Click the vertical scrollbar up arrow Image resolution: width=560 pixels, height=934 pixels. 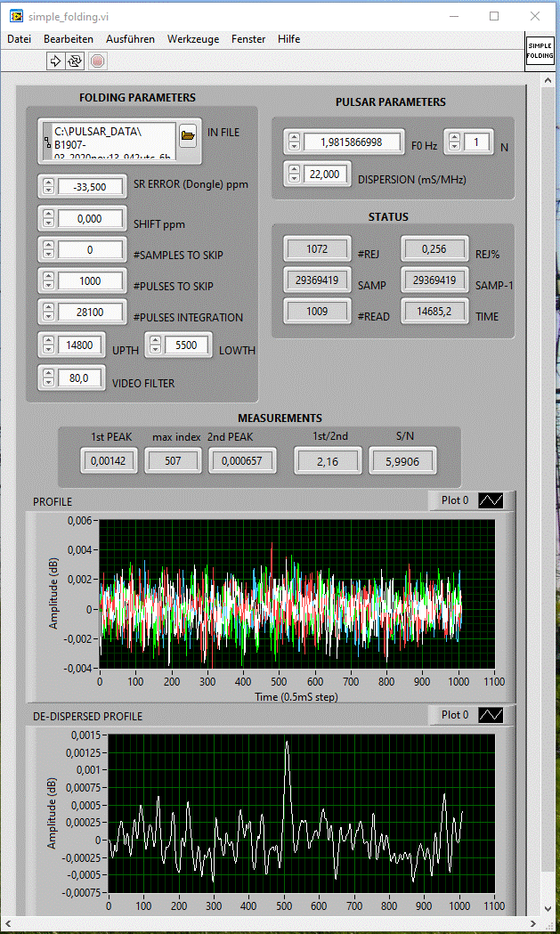[x=549, y=82]
